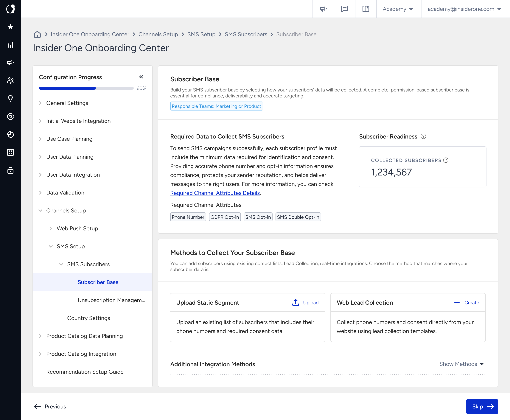Click the GDPR Opt-in attribute tag

(225, 217)
